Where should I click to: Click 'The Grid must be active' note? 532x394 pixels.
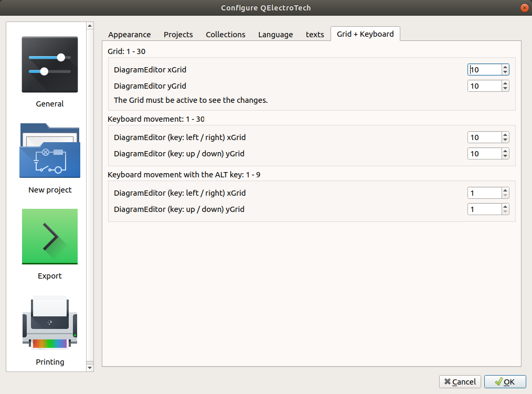tap(190, 100)
